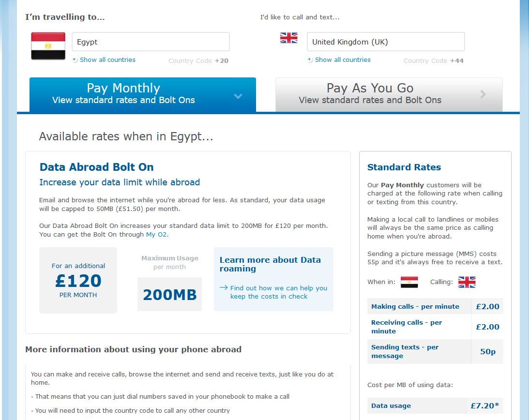Screen dimensions: 529x420
Task: Collapse the Pay Monthly standard rates panel
Action: pyautogui.click(x=238, y=96)
